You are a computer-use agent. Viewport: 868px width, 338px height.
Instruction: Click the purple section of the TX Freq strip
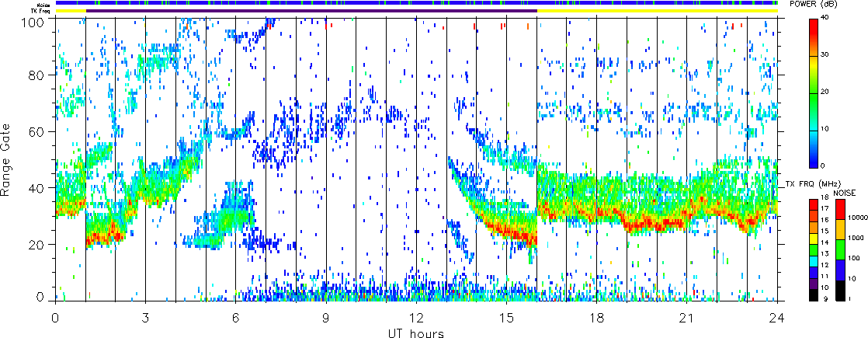coord(311,11)
